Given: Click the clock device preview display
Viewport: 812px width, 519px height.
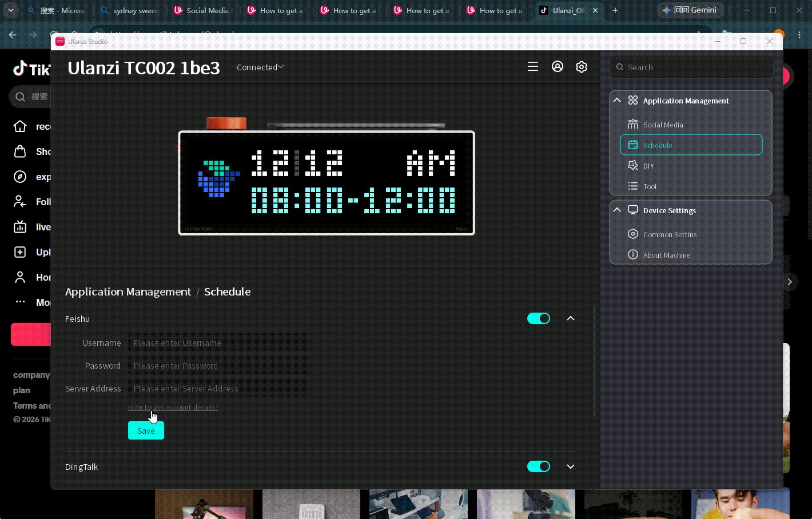Looking at the screenshot, I should 327,183.
